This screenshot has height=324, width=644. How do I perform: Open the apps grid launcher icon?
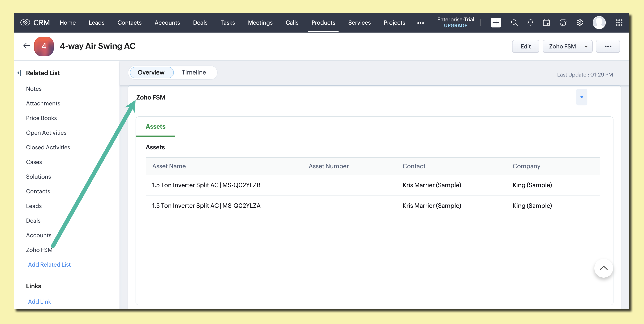point(619,23)
